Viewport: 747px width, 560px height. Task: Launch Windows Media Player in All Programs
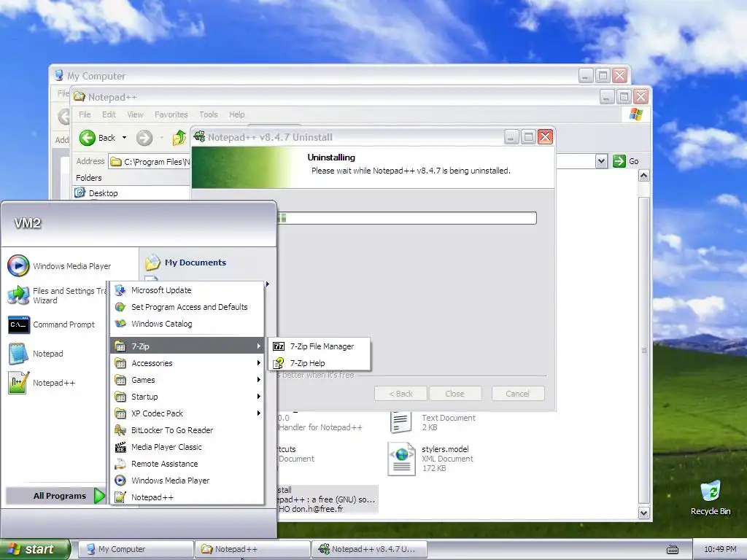click(187, 481)
